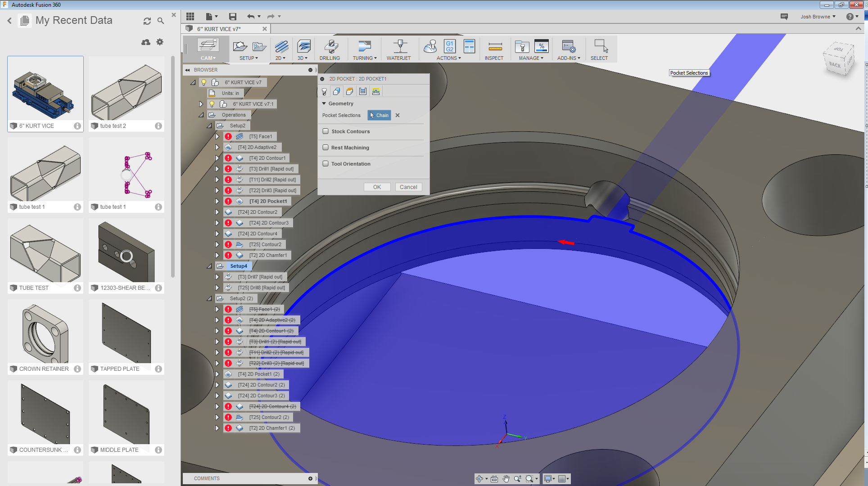Click the G1 G2 Post Process icon

[450, 46]
